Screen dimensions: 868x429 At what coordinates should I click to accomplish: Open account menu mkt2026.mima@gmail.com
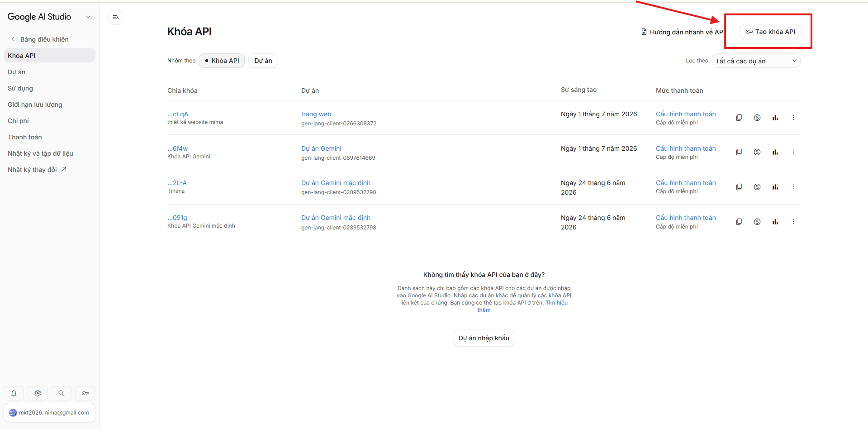[50, 413]
